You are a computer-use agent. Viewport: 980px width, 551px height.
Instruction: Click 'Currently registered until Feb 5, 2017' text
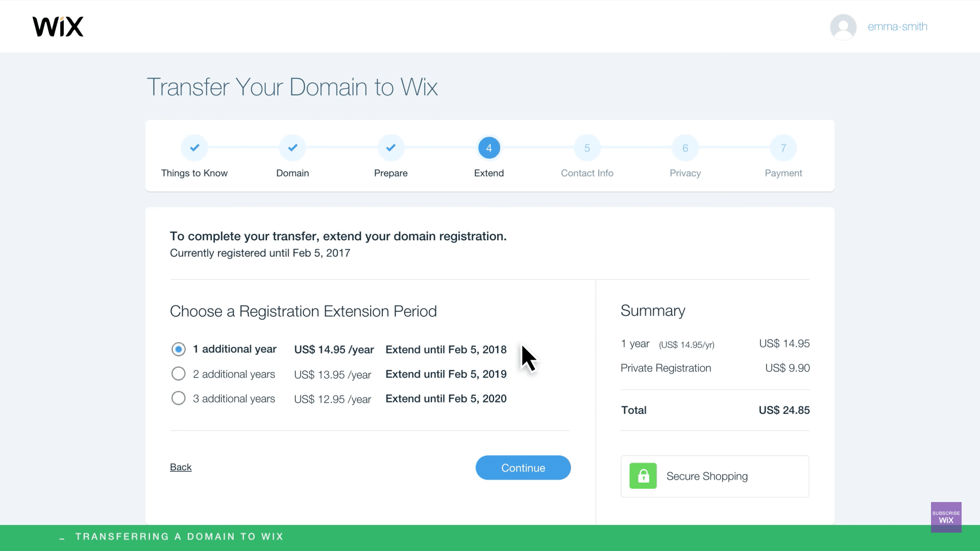260,253
